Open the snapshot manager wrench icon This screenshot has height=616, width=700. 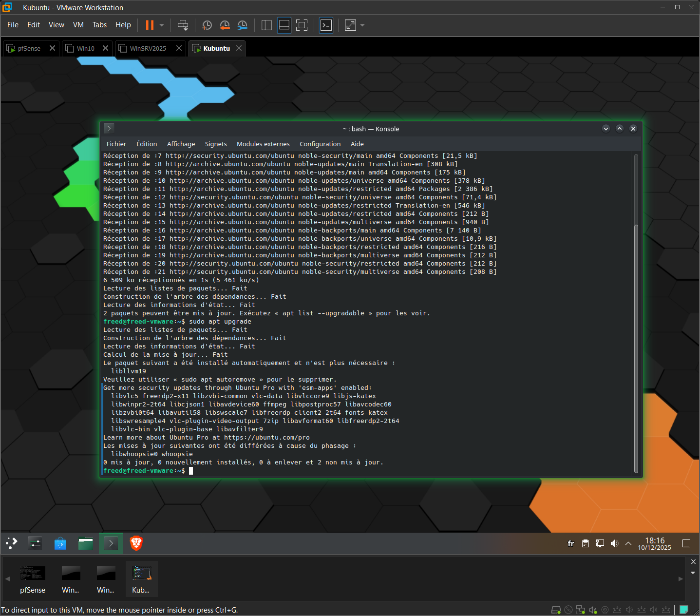click(x=242, y=25)
